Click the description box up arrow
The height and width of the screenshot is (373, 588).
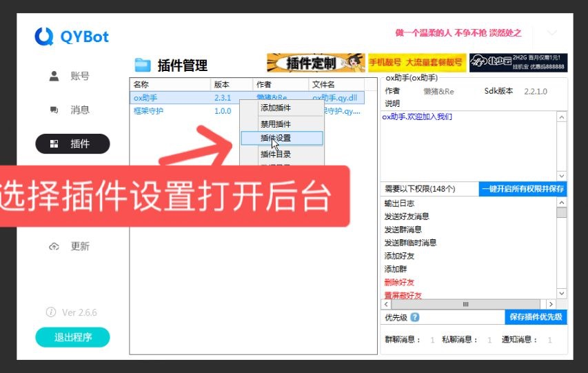coord(561,117)
